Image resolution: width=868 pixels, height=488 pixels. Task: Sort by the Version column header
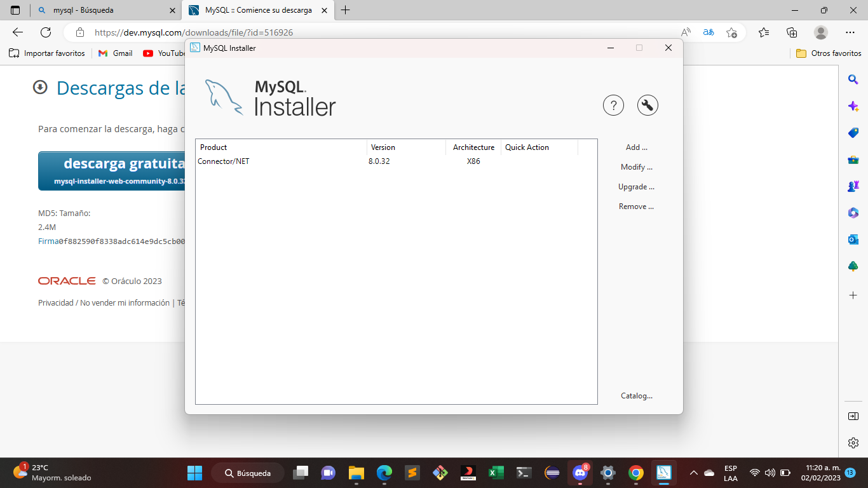tap(406, 147)
